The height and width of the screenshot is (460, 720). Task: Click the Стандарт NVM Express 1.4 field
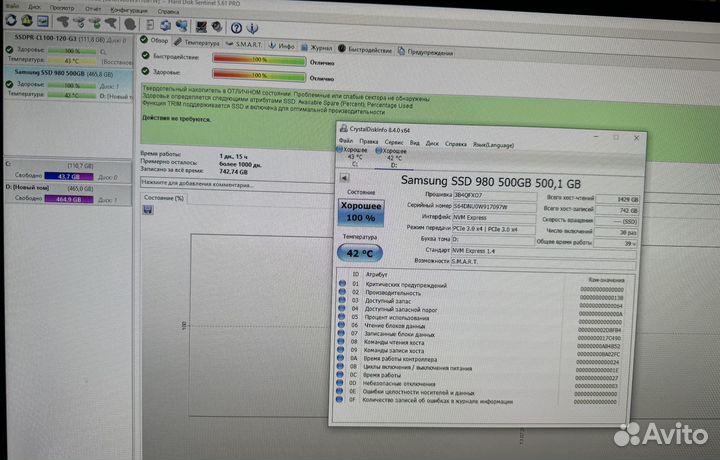click(x=544, y=252)
